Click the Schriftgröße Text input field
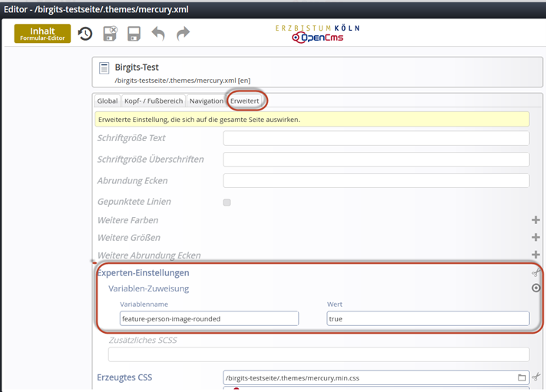The height and width of the screenshot is (392, 546). [x=376, y=138]
